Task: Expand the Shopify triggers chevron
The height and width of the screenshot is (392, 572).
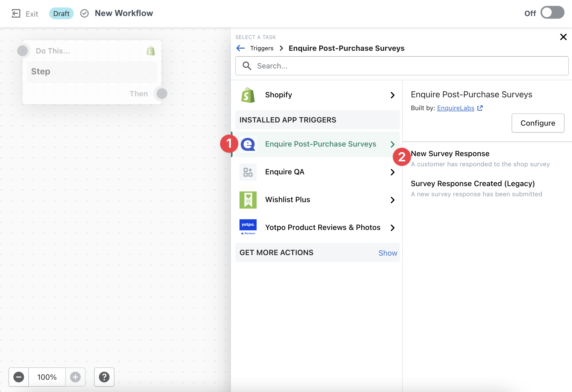Action: [x=392, y=95]
